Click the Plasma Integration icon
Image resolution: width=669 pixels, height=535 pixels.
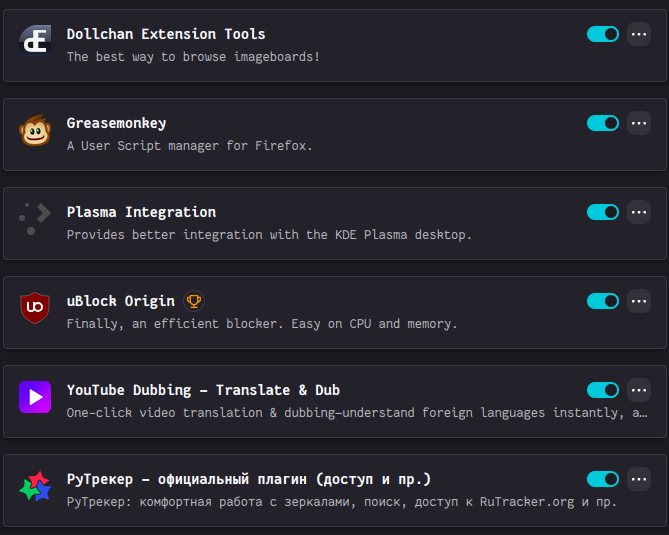click(35, 220)
